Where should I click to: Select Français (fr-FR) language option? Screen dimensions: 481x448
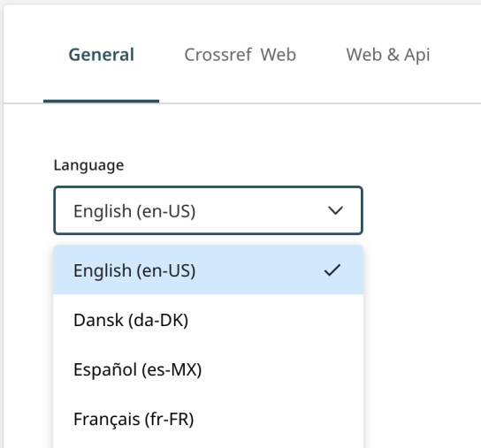(209, 419)
